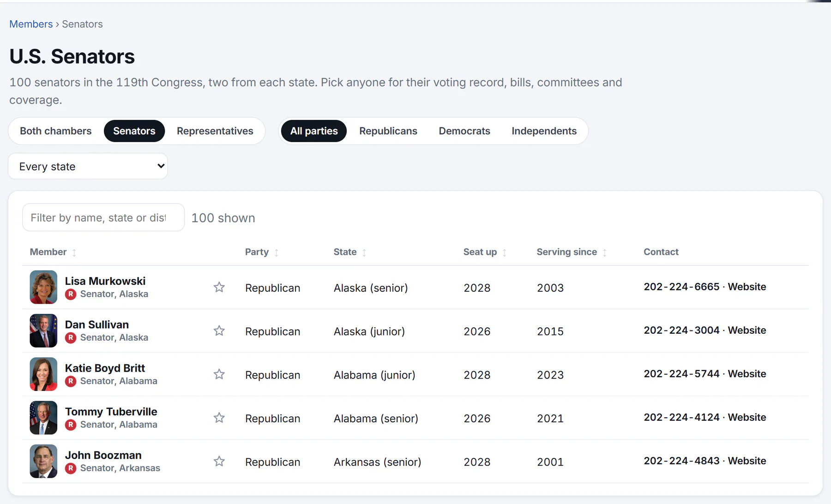Open John Boozman's profile name link
This screenshot has height=504, width=831.
103,455
